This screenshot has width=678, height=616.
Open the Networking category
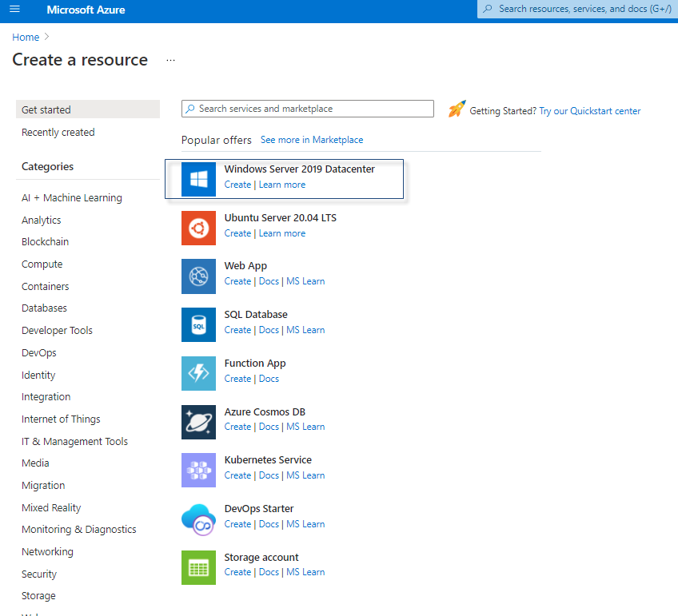click(x=47, y=552)
